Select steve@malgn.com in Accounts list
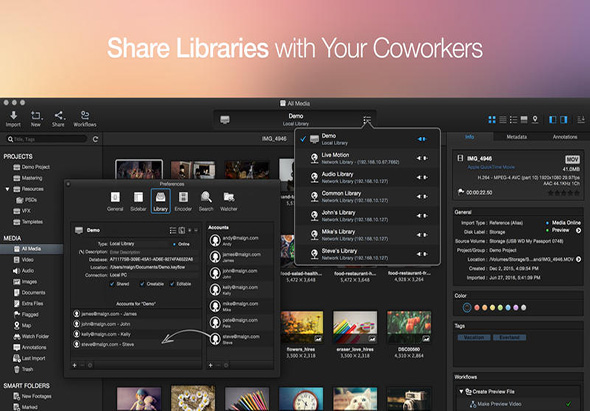The image size is (590, 411). 240,339
